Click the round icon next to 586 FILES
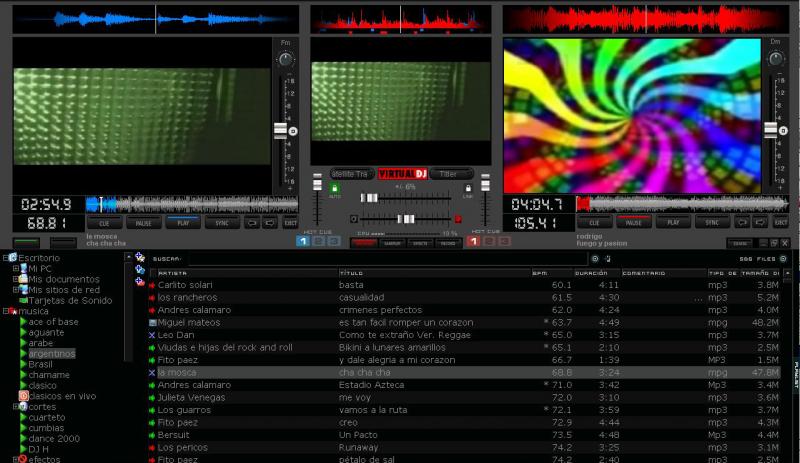Image resolution: width=800 pixels, height=463 pixels. coord(783,259)
